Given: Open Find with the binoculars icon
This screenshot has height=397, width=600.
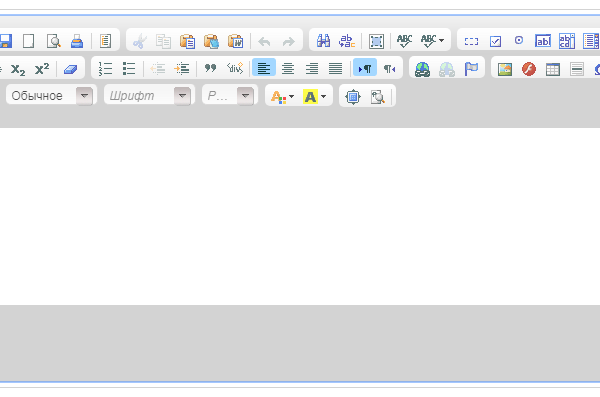Looking at the screenshot, I should [x=323, y=41].
